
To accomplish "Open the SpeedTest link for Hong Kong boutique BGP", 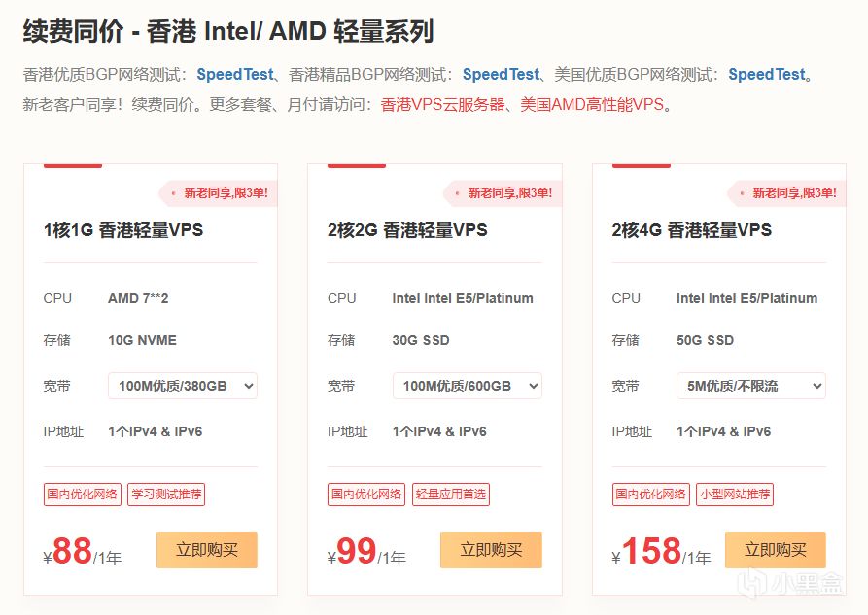I will coord(500,74).
